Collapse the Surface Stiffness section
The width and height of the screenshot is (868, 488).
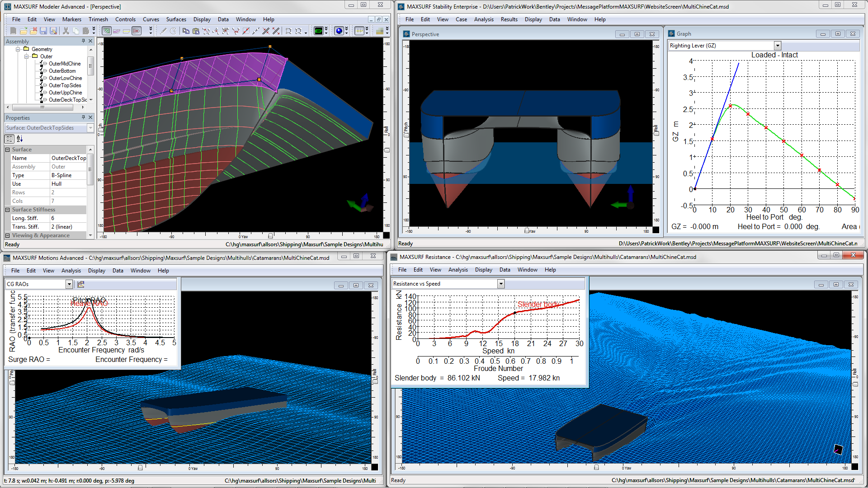pyautogui.click(x=8, y=210)
